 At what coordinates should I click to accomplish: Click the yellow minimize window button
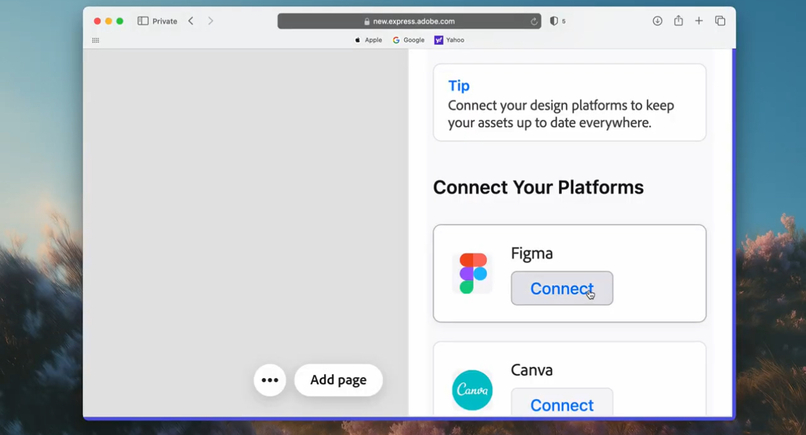click(x=108, y=21)
